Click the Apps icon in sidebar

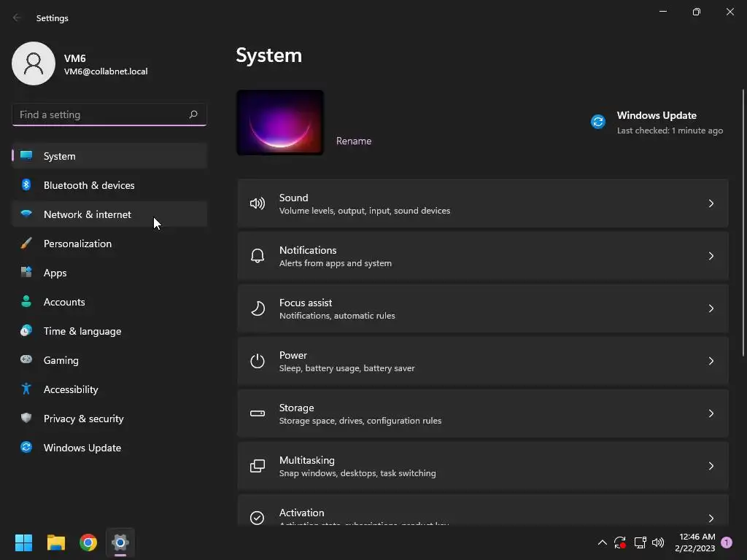point(26,273)
